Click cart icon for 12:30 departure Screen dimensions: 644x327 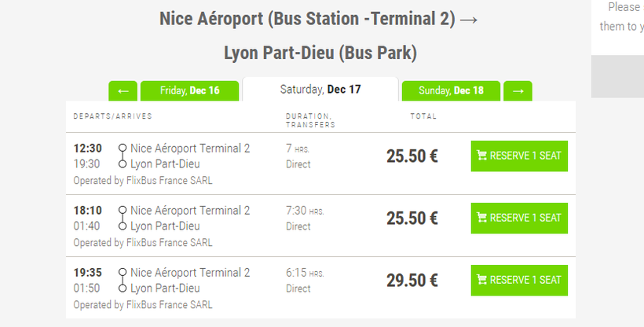click(x=481, y=156)
